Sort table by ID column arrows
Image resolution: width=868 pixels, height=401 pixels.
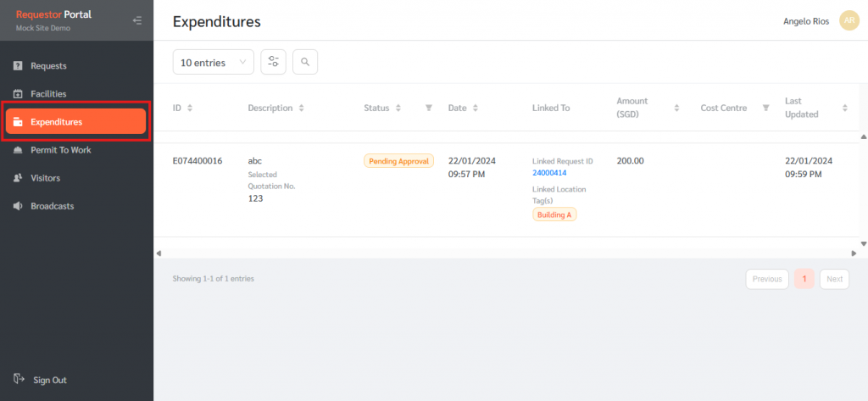click(x=190, y=109)
